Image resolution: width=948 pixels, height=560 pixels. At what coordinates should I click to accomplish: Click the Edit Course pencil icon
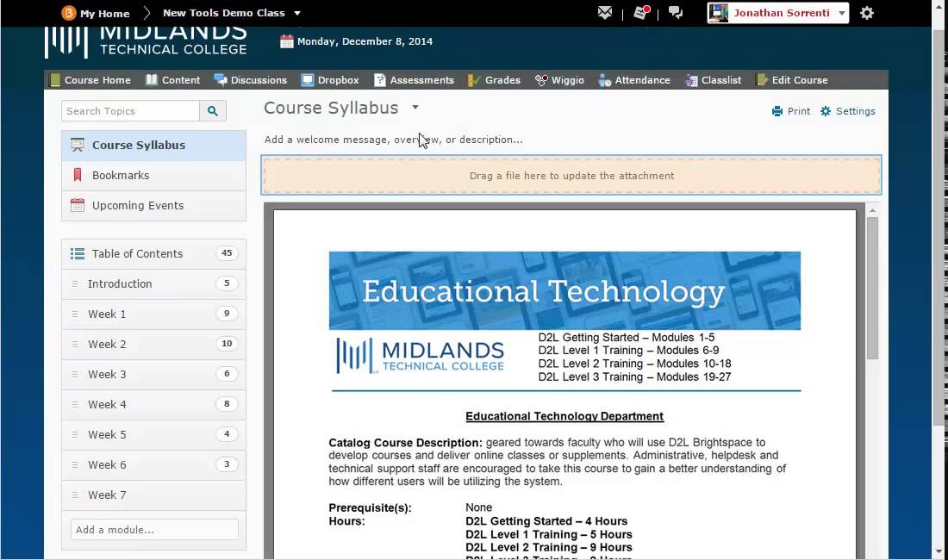click(762, 80)
